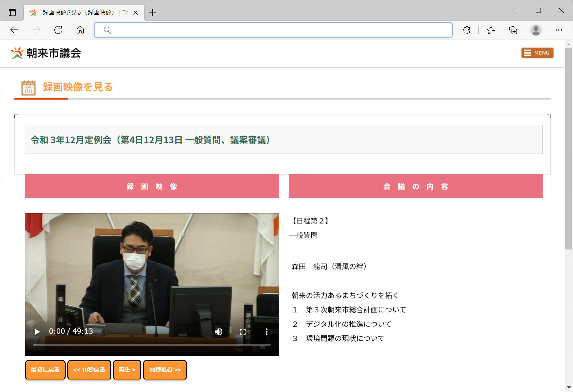
Task: Click the search magnifier icon in address bar
Action: (x=107, y=30)
